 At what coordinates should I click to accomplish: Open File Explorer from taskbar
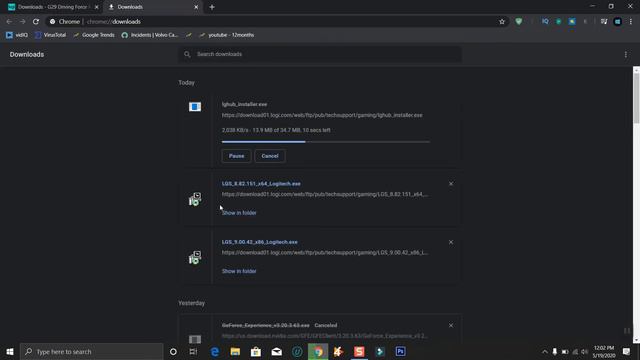tap(235, 351)
